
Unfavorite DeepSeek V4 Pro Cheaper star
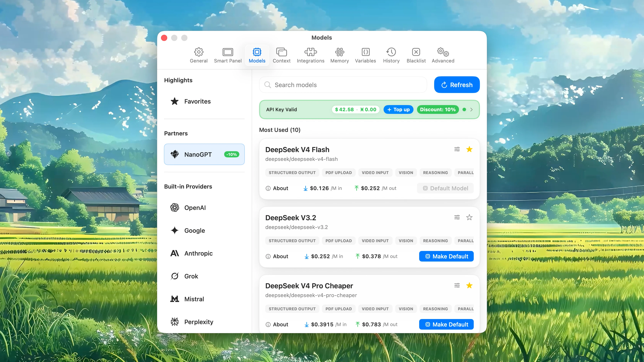469,285
